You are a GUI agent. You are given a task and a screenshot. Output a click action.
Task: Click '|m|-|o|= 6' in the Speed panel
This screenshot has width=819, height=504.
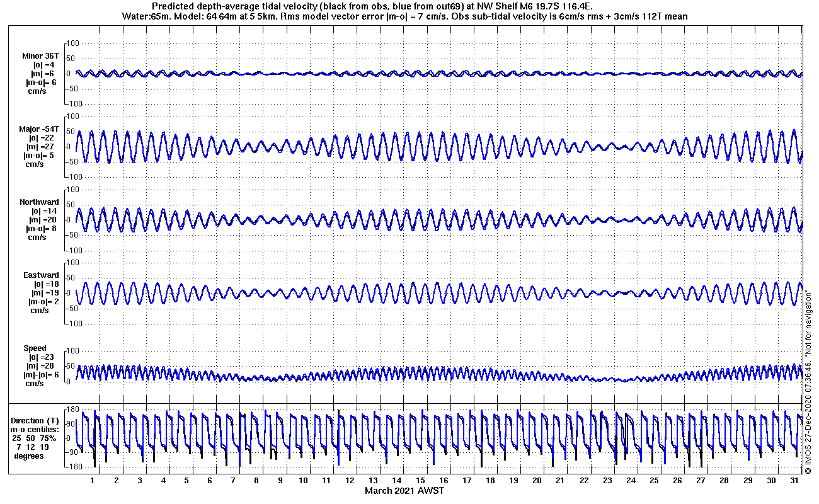click(x=40, y=374)
